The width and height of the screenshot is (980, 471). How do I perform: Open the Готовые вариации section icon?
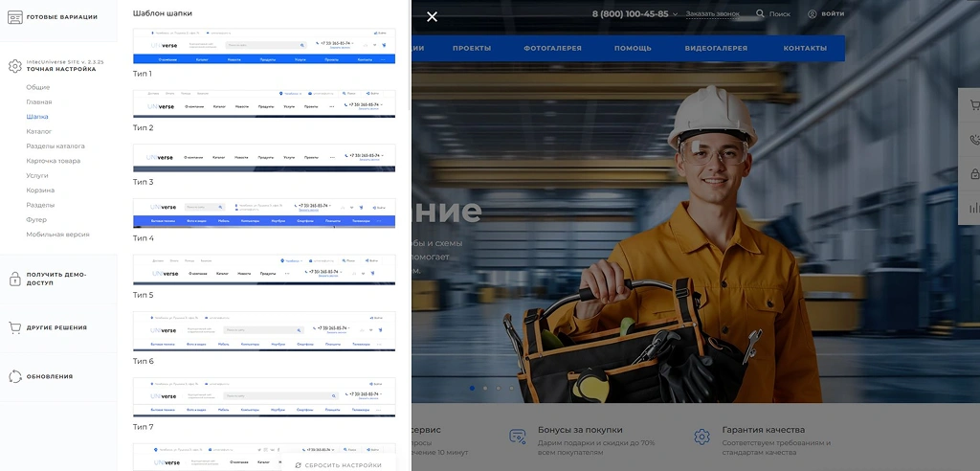point(14,17)
